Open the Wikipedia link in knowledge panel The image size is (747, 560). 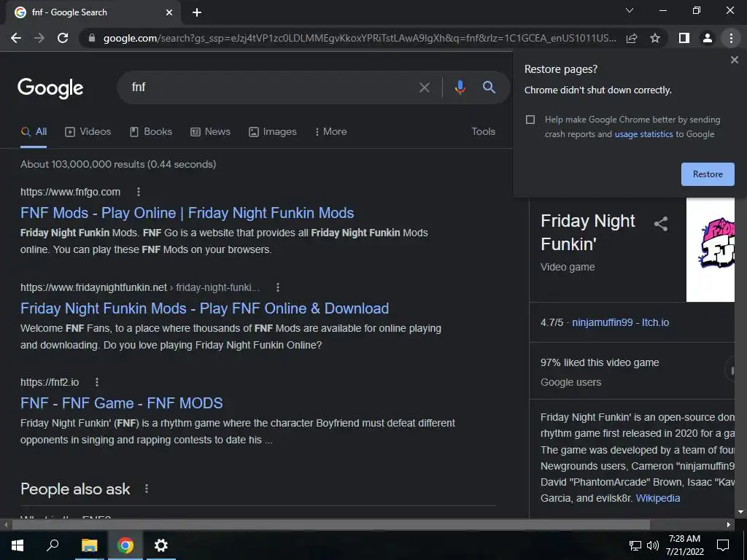click(657, 498)
